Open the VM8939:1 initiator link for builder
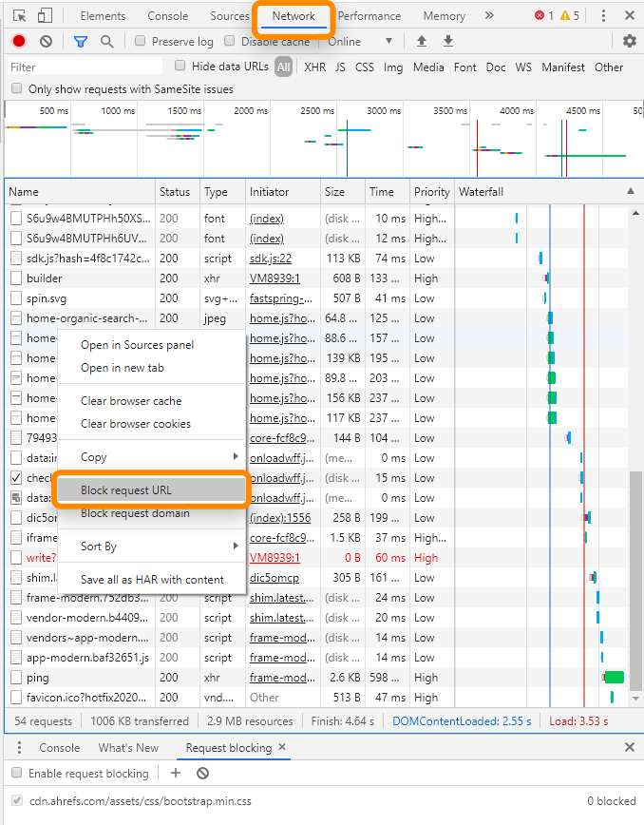This screenshot has height=825, width=644. 274,278
